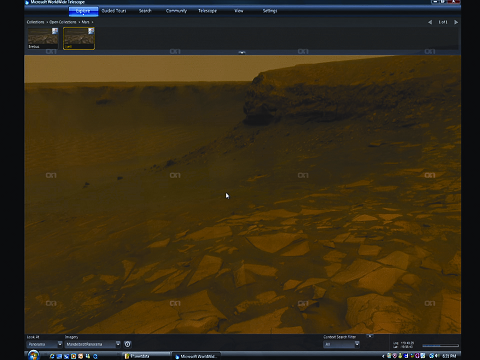
Task: Open the Guided Tours menu
Action: pyautogui.click(x=114, y=11)
